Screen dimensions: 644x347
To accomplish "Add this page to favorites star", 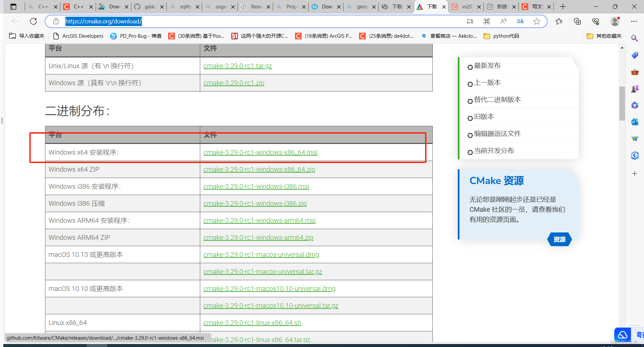I will tap(537, 21).
